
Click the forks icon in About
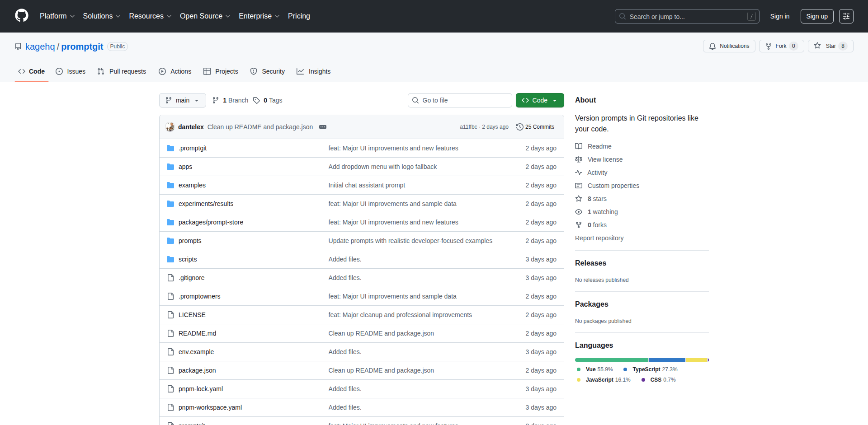pyautogui.click(x=579, y=225)
